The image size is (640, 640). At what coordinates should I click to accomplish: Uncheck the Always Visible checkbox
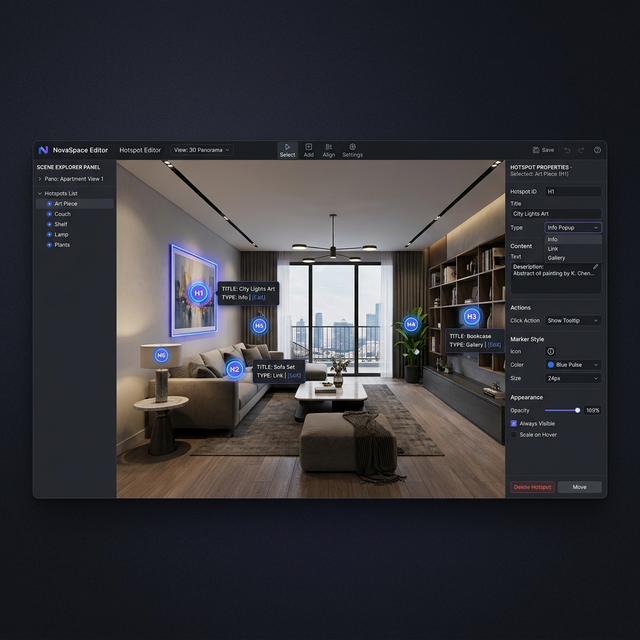click(514, 423)
